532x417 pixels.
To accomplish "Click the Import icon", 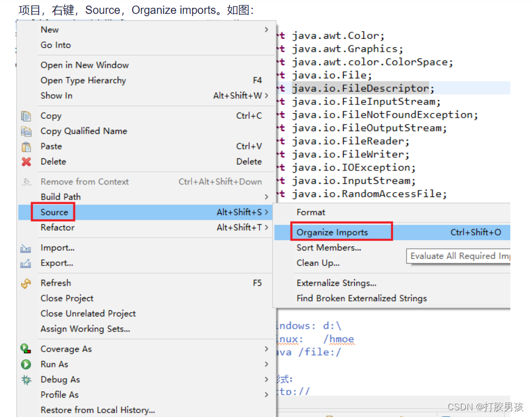I will point(26,248).
